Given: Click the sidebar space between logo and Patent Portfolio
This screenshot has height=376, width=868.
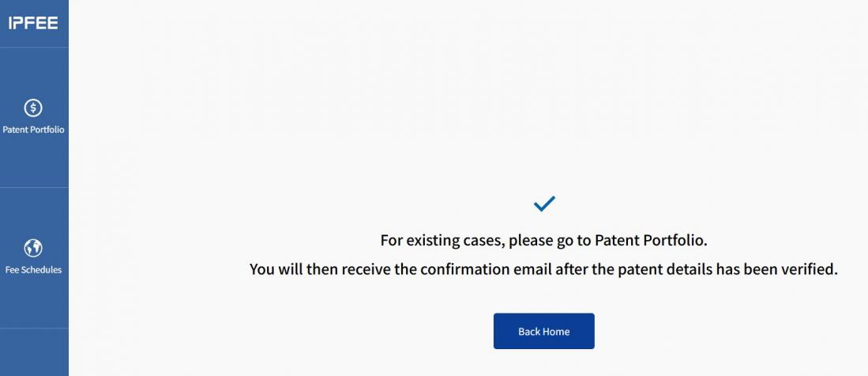Looking at the screenshot, I should click(x=33, y=71).
